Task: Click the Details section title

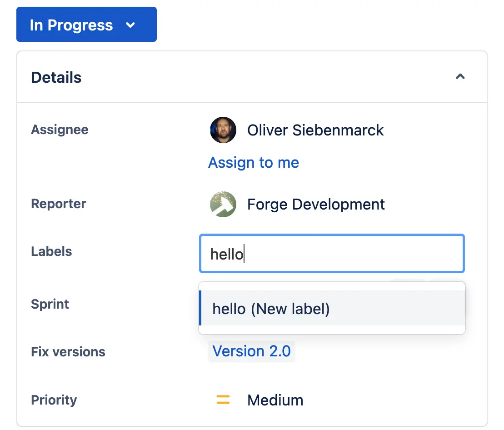Action: 56,77
